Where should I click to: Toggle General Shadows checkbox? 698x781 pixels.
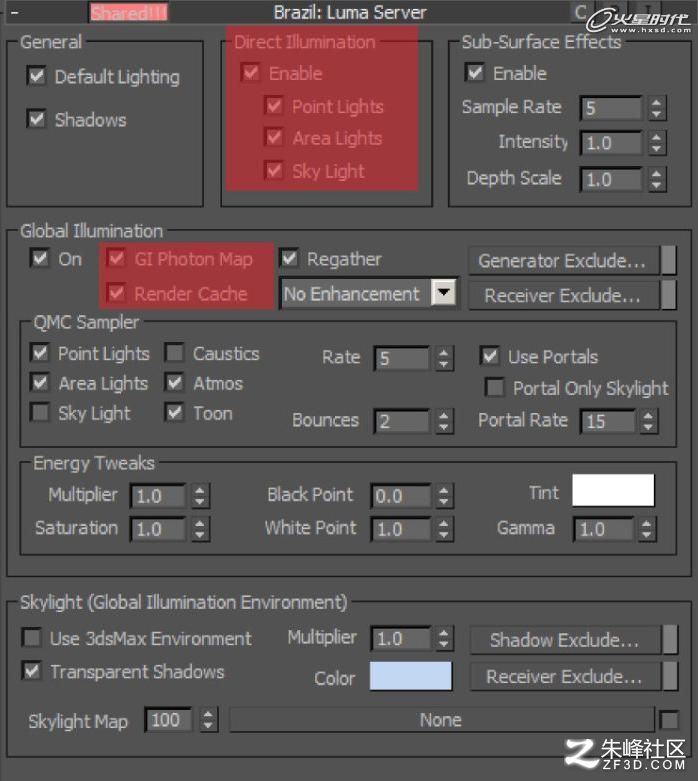coord(36,119)
